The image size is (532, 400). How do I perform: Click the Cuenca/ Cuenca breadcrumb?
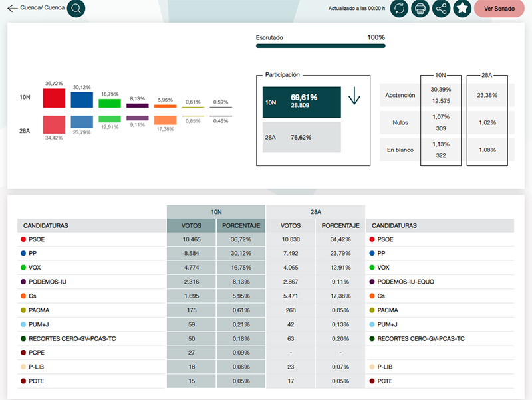[x=43, y=8]
